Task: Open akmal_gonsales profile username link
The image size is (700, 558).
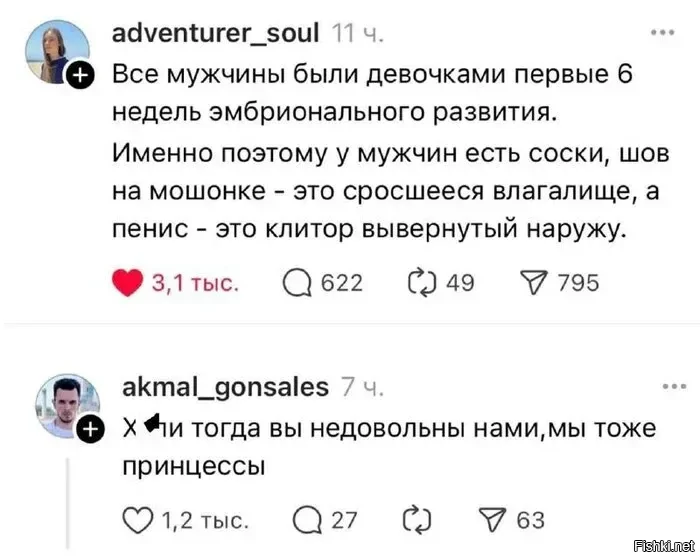Action: click(224, 386)
